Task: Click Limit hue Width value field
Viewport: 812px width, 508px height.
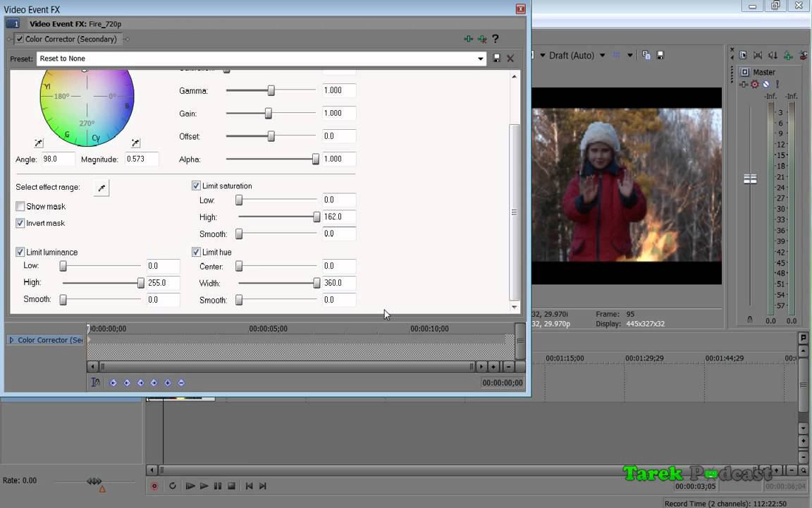Action: [338, 283]
